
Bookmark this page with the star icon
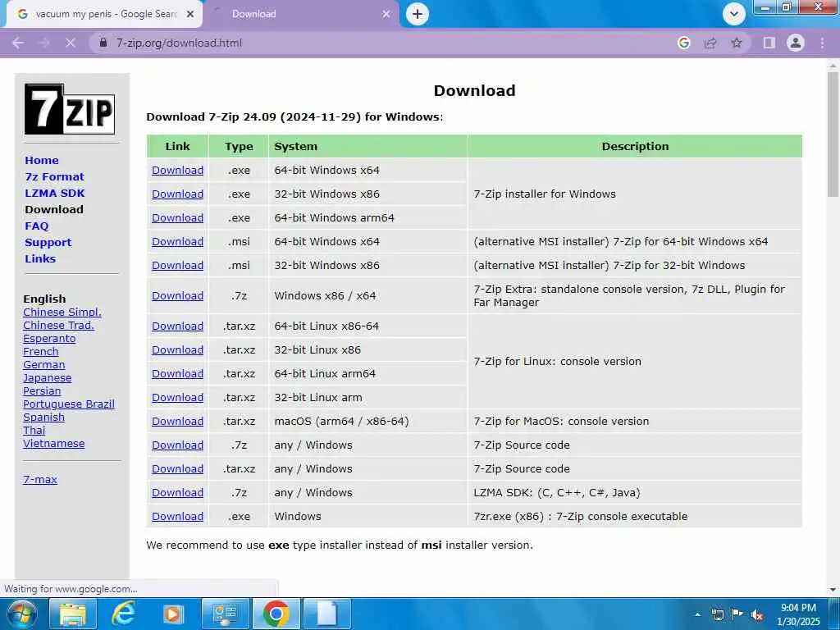pyautogui.click(x=737, y=43)
